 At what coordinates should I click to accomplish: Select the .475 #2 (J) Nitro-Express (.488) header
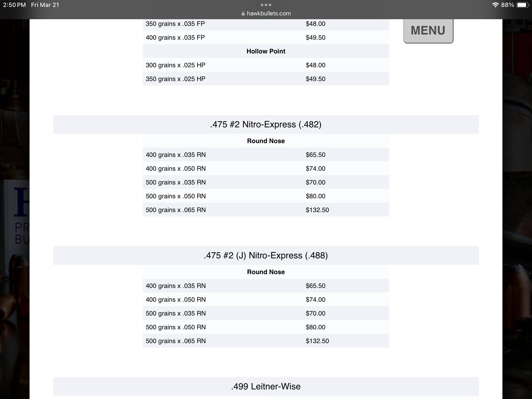(266, 255)
